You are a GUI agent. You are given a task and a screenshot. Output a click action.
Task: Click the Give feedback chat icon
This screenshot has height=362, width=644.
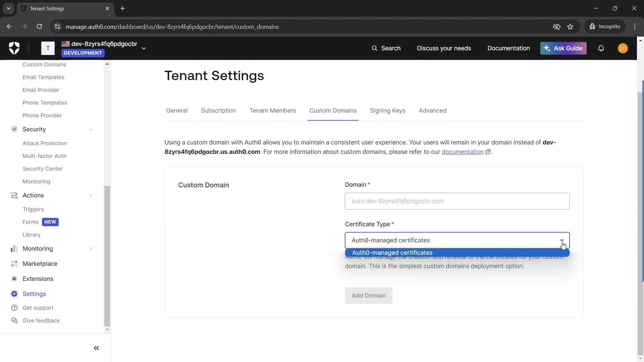click(x=14, y=320)
